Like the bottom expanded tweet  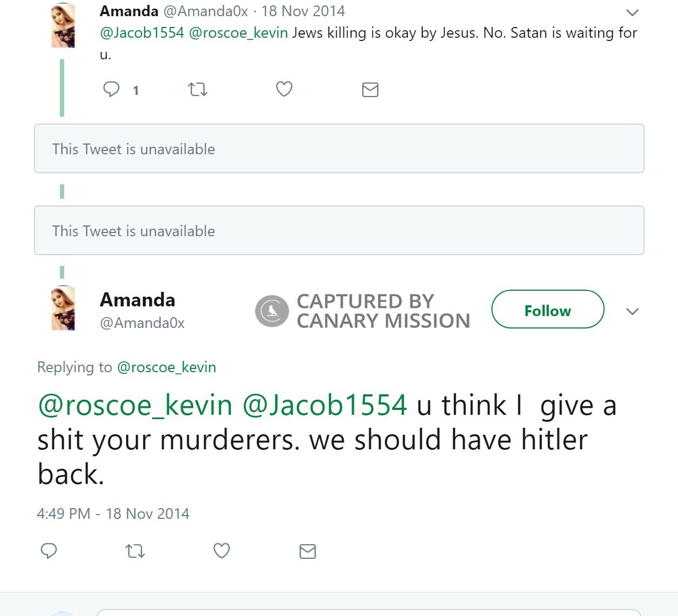click(221, 551)
